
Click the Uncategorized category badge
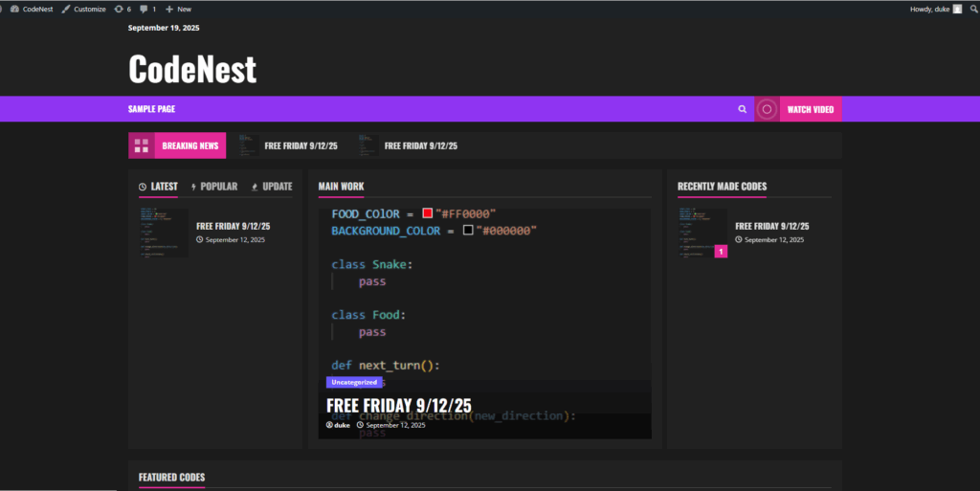pyautogui.click(x=354, y=382)
